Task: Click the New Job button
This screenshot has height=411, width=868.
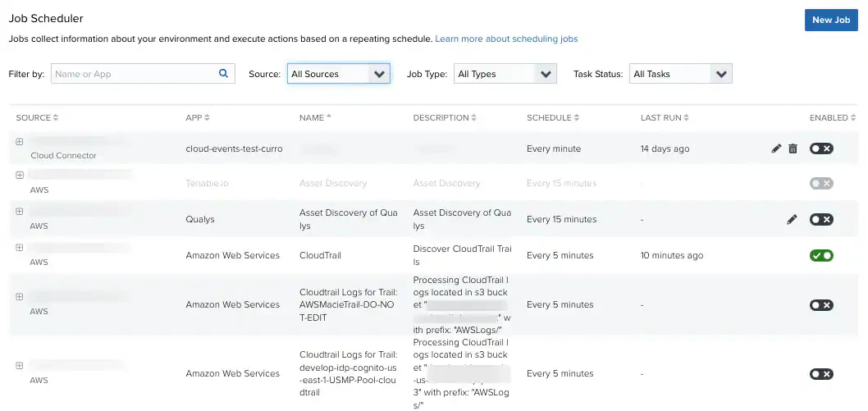Action: [830, 20]
